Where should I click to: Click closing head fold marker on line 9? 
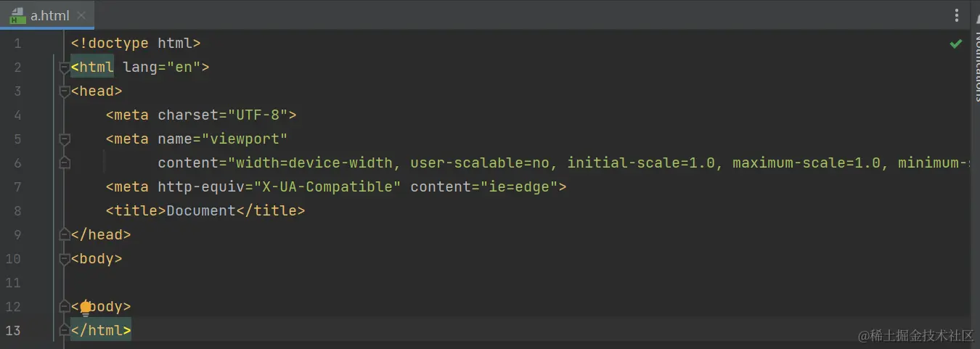coord(65,234)
